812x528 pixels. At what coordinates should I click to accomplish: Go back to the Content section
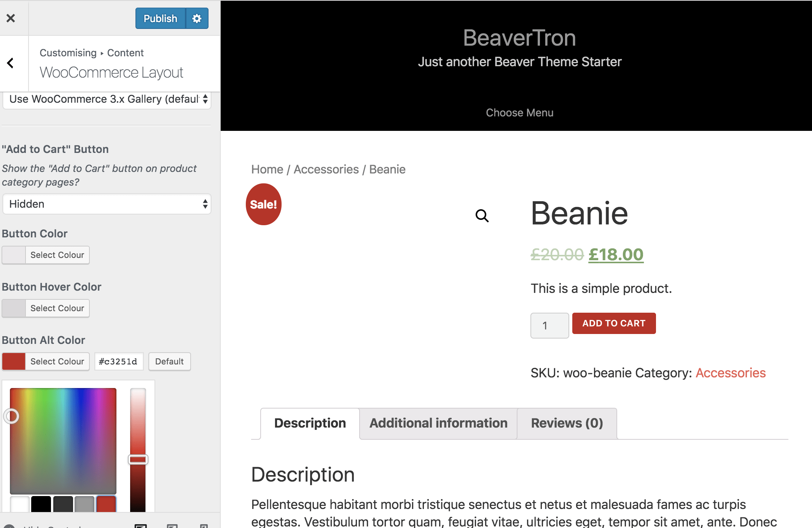click(x=11, y=63)
